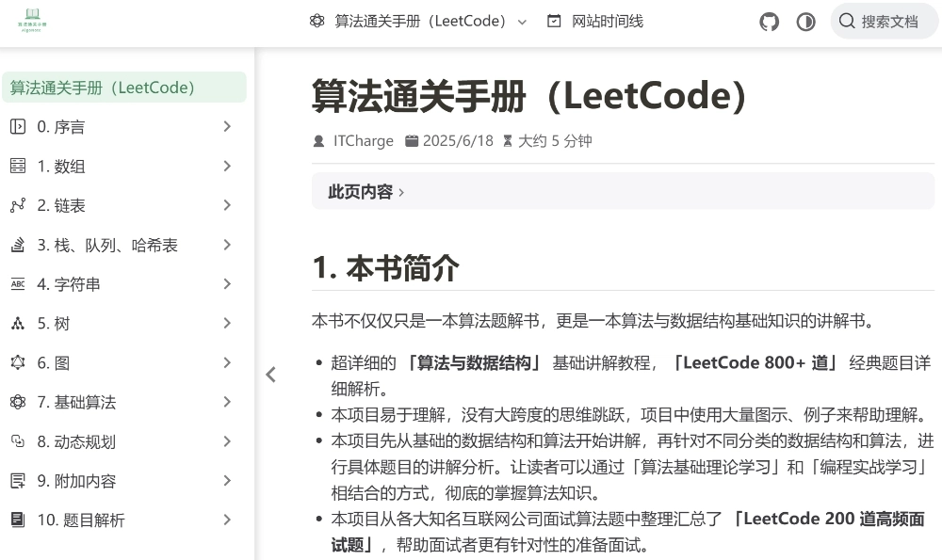Select the 图 chapter graph icon

coord(17,362)
